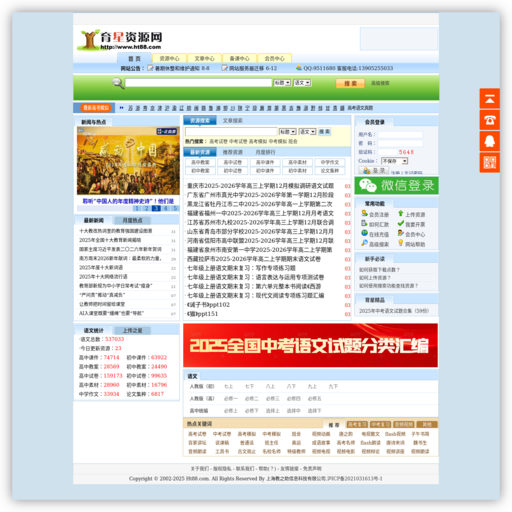
Task: Click the 会员注册 user icon
Action: click(364, 213)
